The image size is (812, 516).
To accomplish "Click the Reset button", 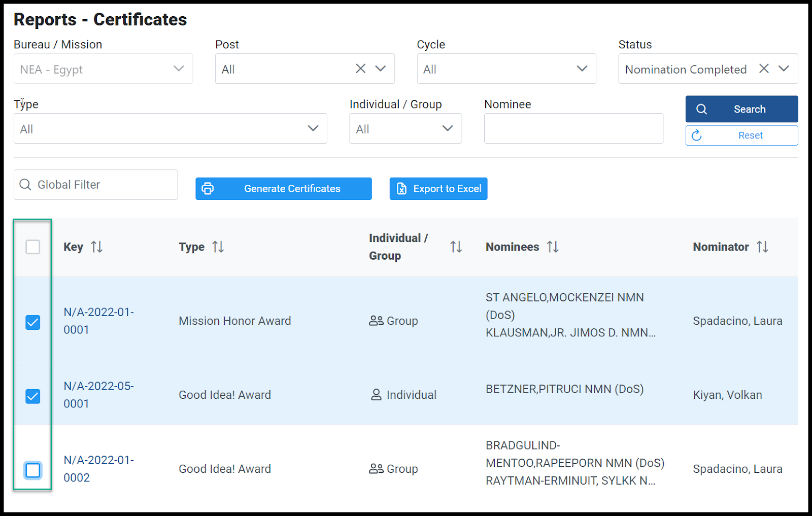I will pyautogui.click(x=741, y=135).
